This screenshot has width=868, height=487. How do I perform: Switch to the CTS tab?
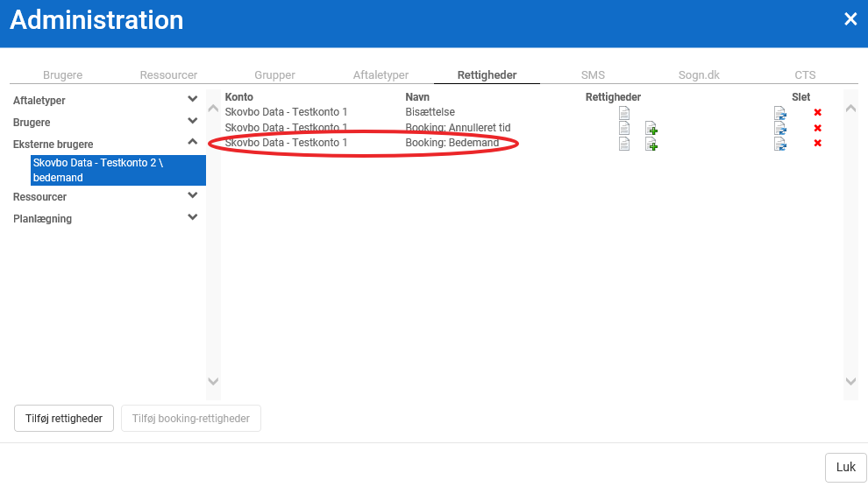pyautogui.click(x=805, y=74)
